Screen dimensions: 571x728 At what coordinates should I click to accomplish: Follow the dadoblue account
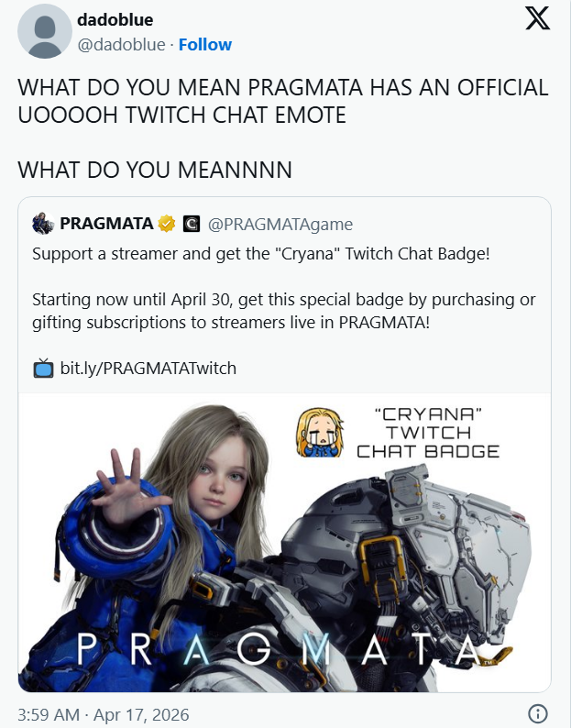pyautogui.click(x=205, y=45)
